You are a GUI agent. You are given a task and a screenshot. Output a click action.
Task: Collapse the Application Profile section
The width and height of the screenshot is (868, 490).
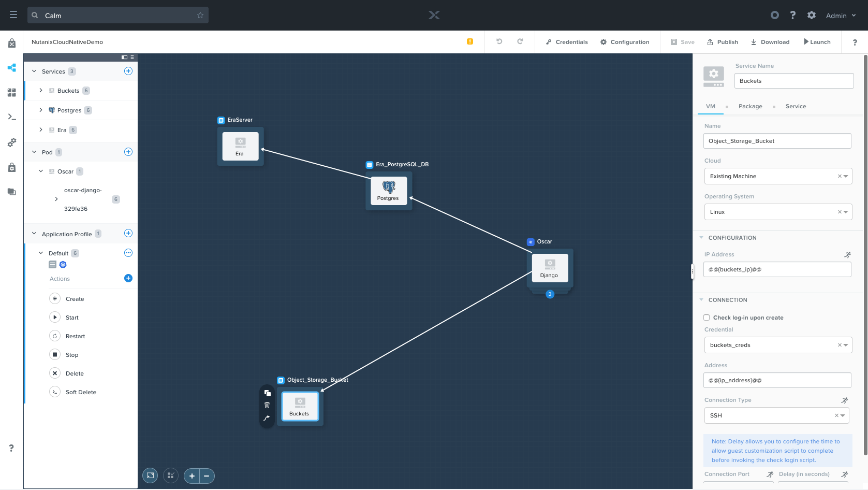(x=33, y=233)
